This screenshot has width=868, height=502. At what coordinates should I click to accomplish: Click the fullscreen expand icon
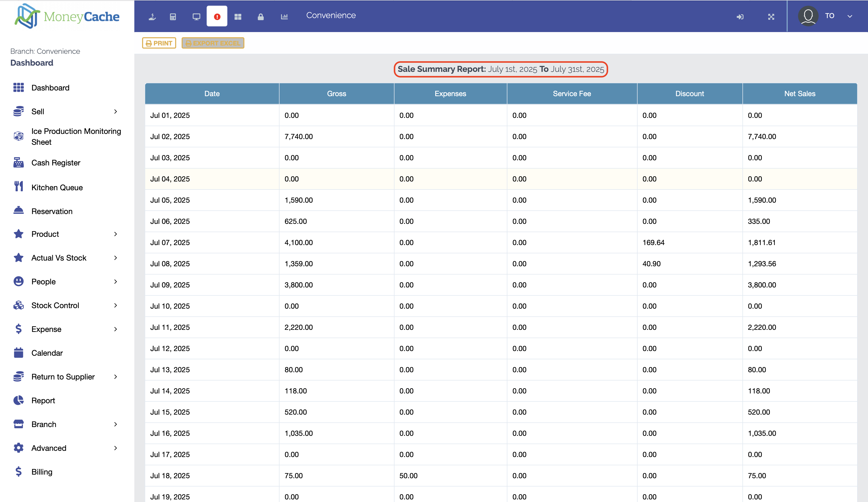pos(771,17)
